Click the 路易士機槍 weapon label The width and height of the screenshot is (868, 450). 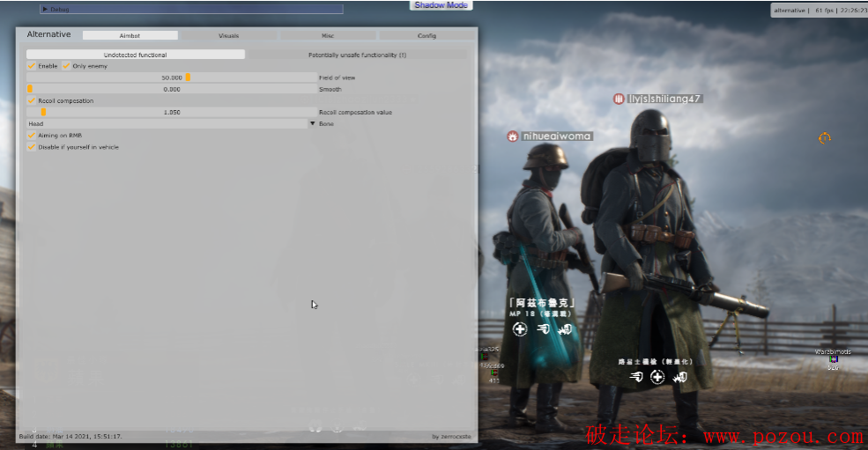pyautogui.click(x=655, y=361)
